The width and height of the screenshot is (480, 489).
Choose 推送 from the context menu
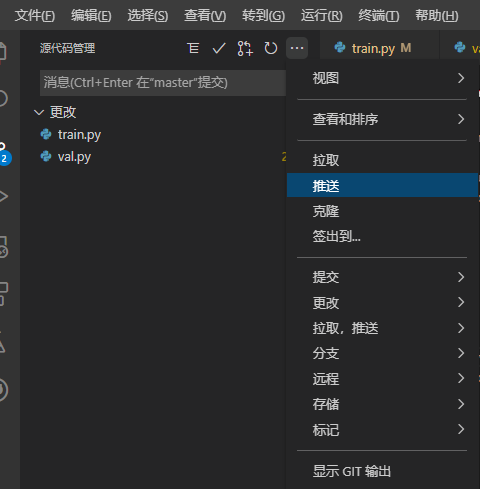(382, 185)
